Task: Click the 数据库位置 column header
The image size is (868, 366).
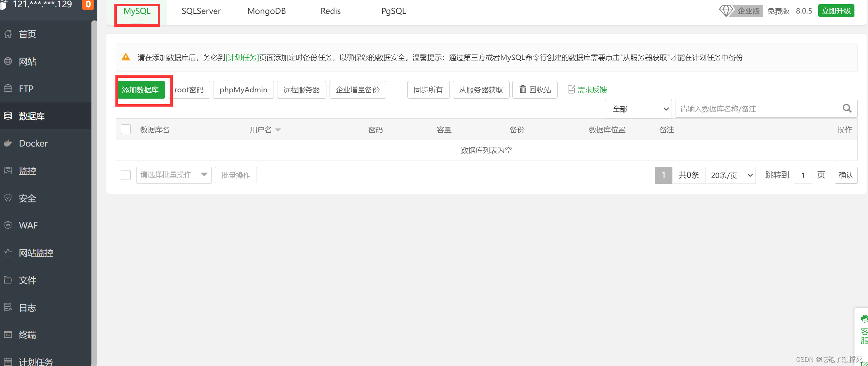Action: (x=607, y=130)
